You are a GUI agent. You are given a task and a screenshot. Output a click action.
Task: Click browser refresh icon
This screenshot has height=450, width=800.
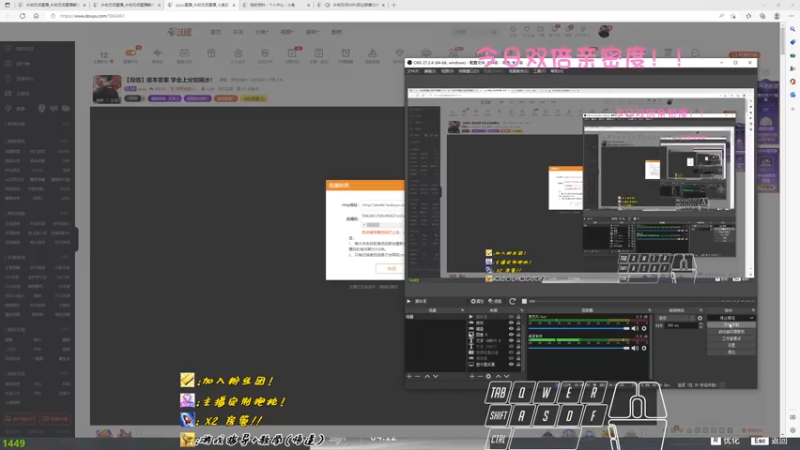[22, 16]
